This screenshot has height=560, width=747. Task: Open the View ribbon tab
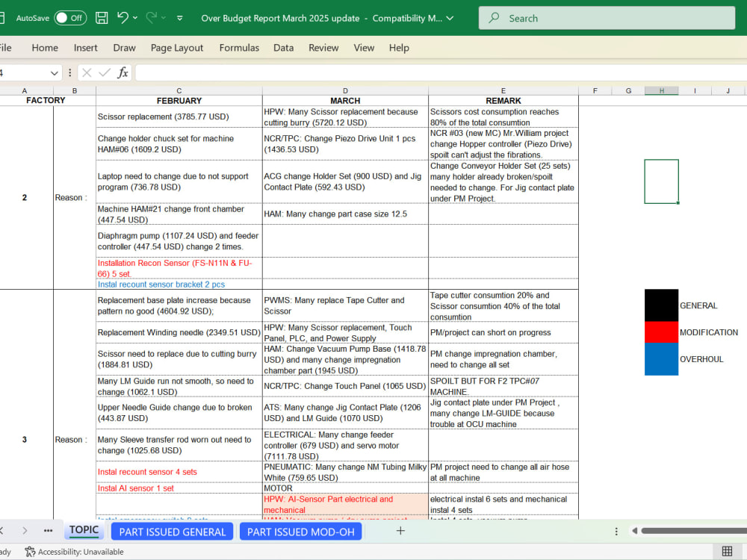coord(364,48)
